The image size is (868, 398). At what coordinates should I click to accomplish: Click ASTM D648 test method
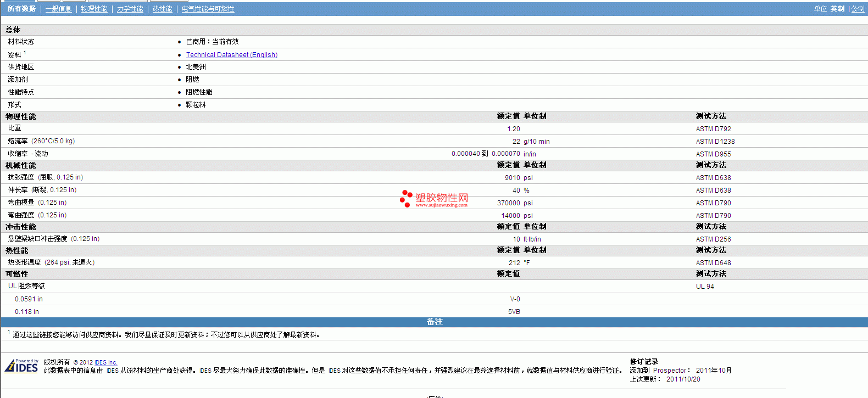[x=713, y=263]
